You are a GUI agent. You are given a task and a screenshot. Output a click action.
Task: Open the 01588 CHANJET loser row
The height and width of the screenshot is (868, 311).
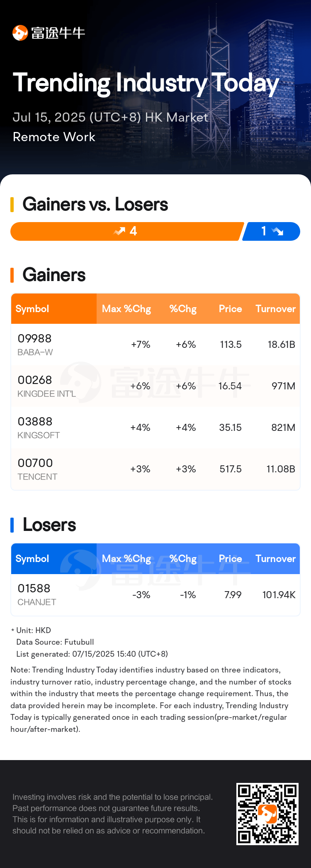(155, 594)
